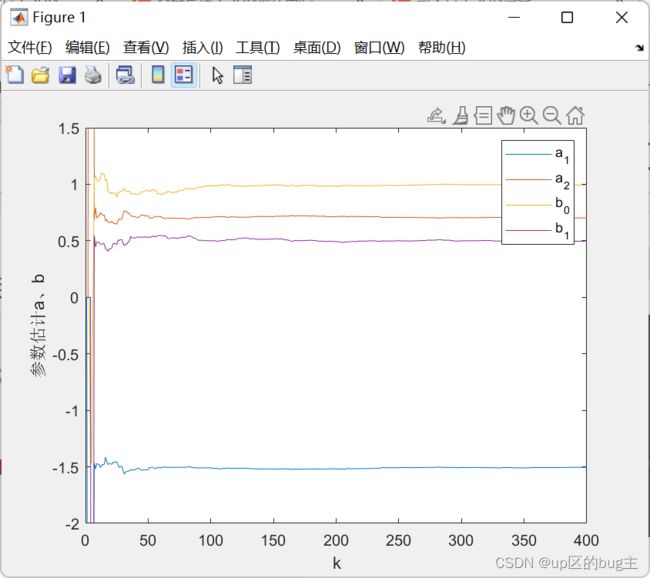This screenshot has height=578, width=650.
Task: Open the 查看(V) menu
Action: pyautogui.click(x=146, y=47)
